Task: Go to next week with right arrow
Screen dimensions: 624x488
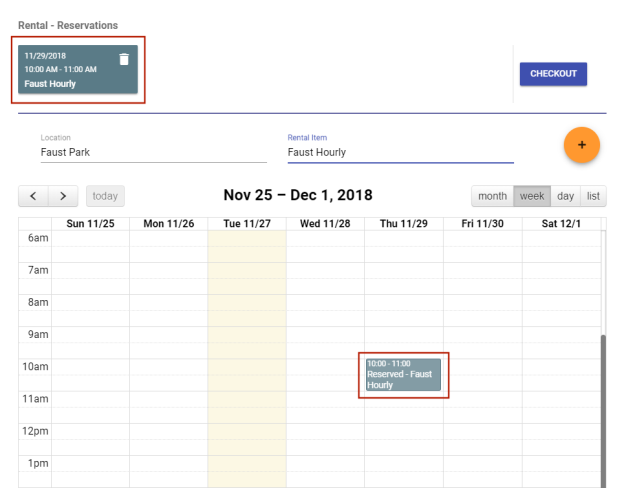Action: pyautogui.click(x=63, y=196)
